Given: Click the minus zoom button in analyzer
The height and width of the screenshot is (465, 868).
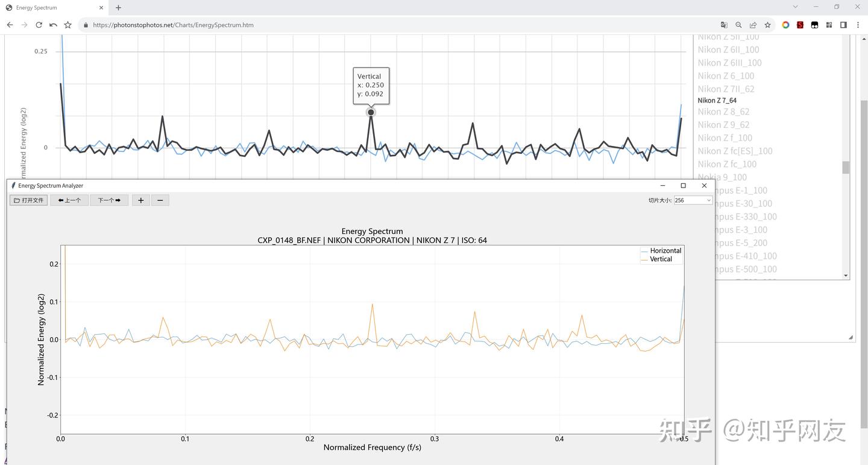Looking at the screenshot, I should click(x=160, y=200).
